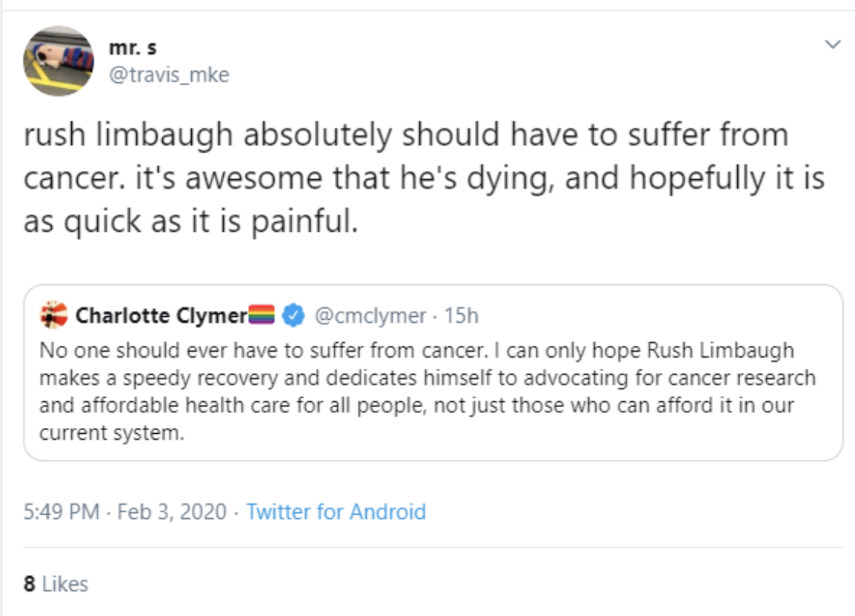Screen dimensions: 855x616
Task: Click the 5:49 PM timestamp
Action: pos(61,512)
